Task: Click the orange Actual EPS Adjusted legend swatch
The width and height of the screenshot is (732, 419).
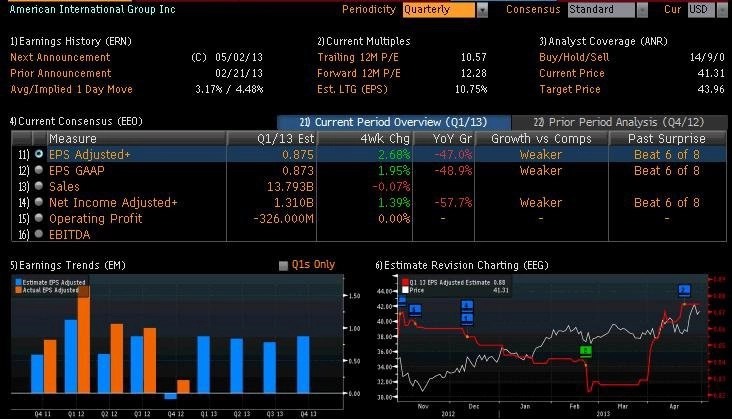Action: [19, 290]
